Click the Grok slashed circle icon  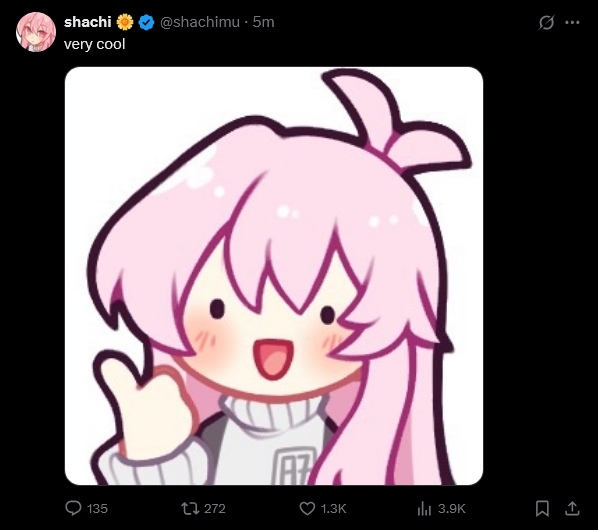pos(546,22)
